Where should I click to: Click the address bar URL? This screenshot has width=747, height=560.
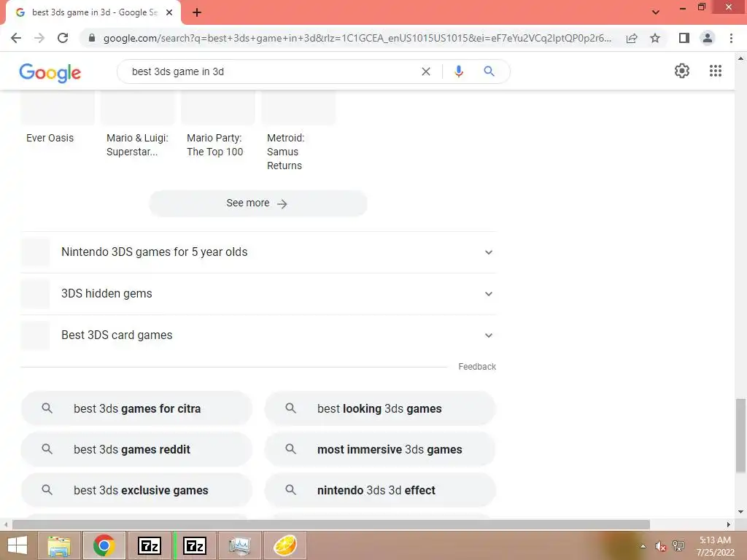[357, 38]
